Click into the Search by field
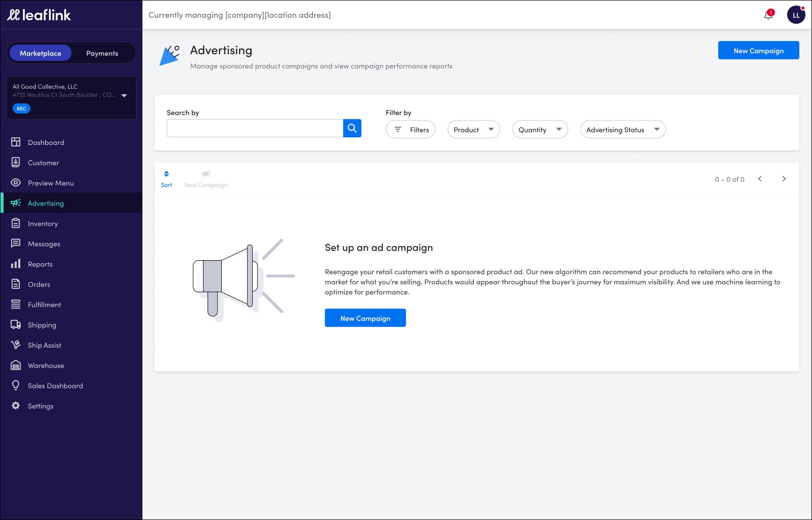The width and height of the screenshot is (812, 520). pyautogui.click(x=255, y=128)
